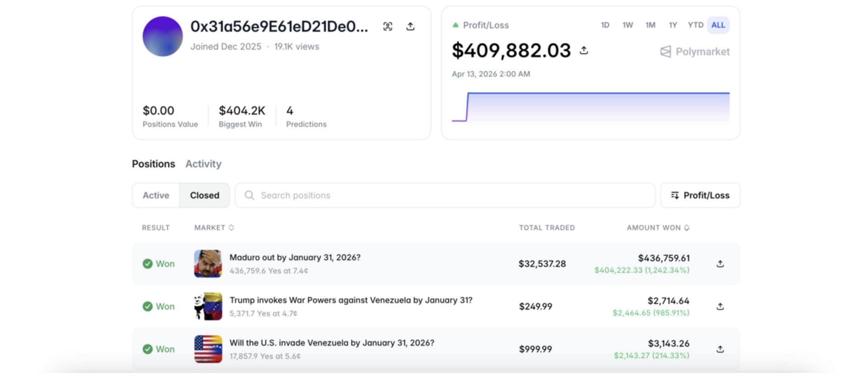Switch to the Positions tab
This screenshot has height=373, width=868.
tap(153, 164)
